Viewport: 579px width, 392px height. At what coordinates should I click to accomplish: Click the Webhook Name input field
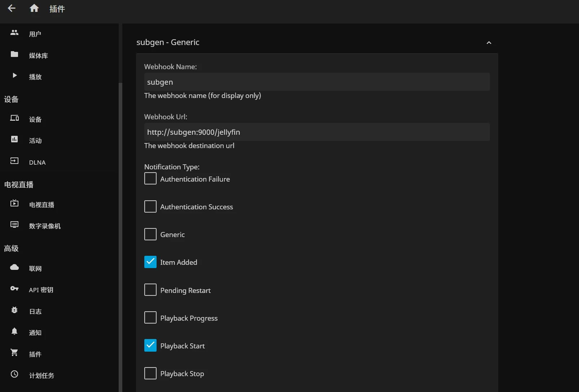click(317, 82)
